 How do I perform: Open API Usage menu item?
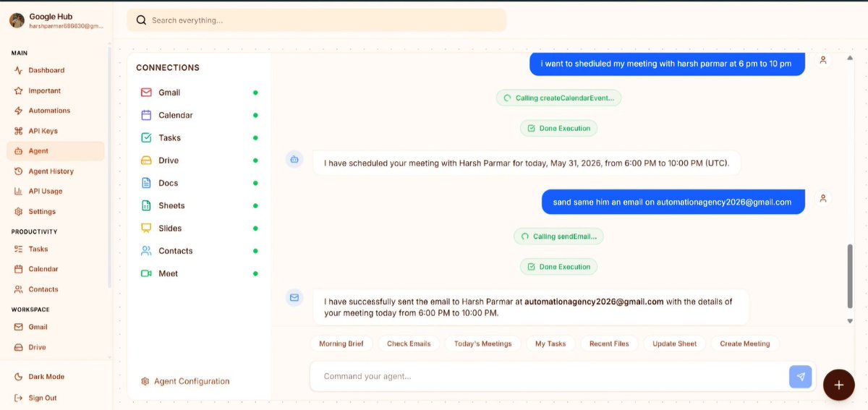point(56,191)
